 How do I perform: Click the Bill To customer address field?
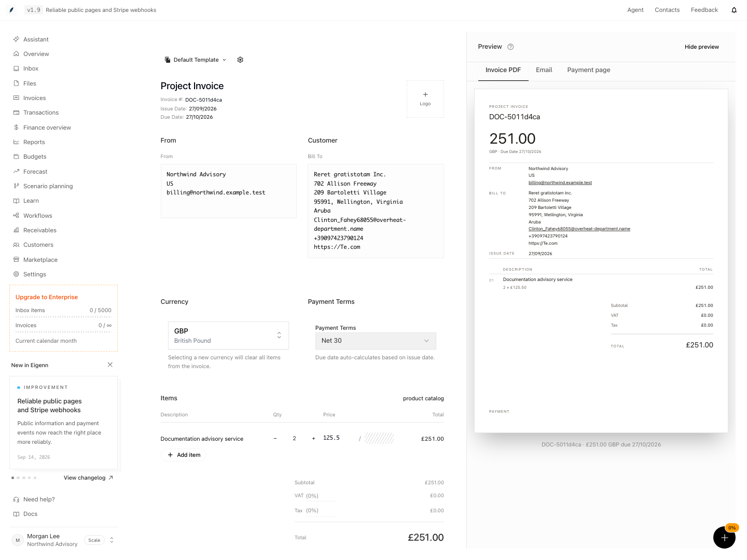click(376, 211)
